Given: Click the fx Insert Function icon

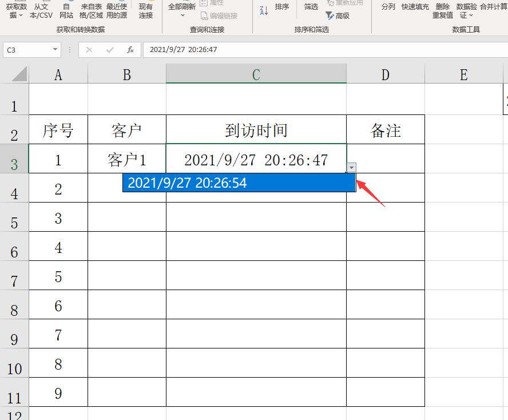Looking at the screenshot, I should click(130, 50).
